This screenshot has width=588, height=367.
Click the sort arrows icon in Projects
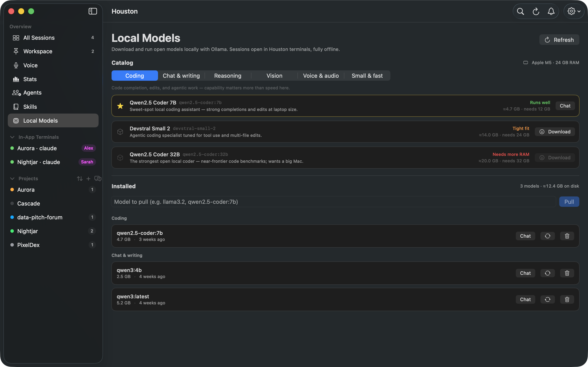click(x=80, y=179)
